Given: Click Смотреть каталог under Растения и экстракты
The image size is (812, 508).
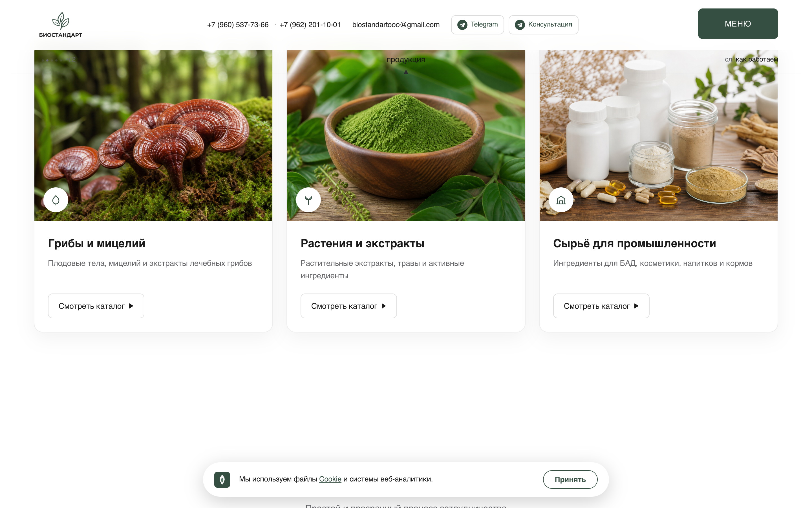Looking at the screenshot, I should [348, 306].
